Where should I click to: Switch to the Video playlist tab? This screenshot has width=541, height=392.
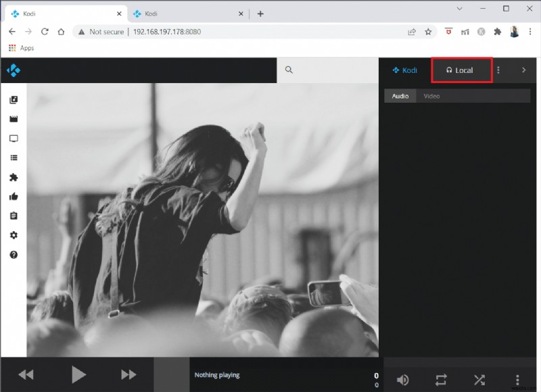coord(433,95)
